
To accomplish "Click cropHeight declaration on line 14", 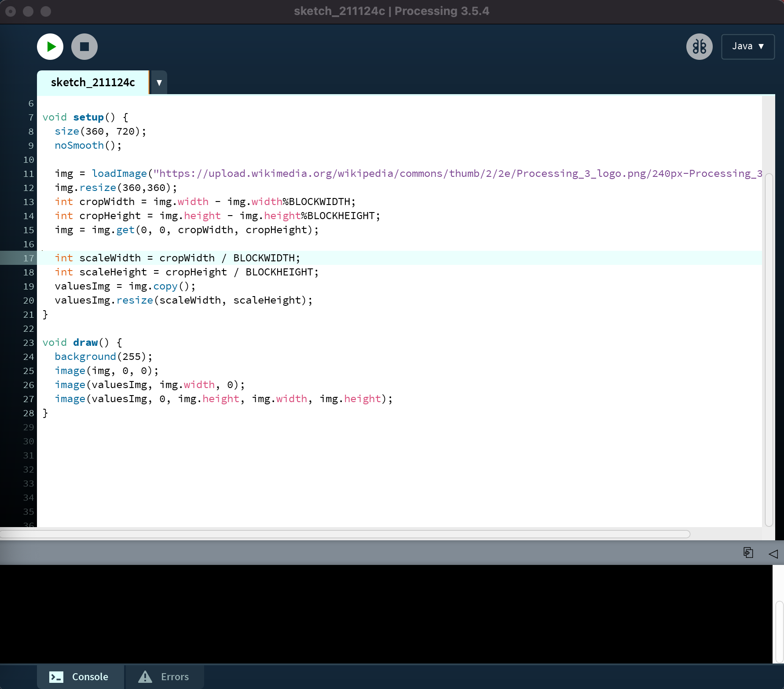I will point(110,216).
